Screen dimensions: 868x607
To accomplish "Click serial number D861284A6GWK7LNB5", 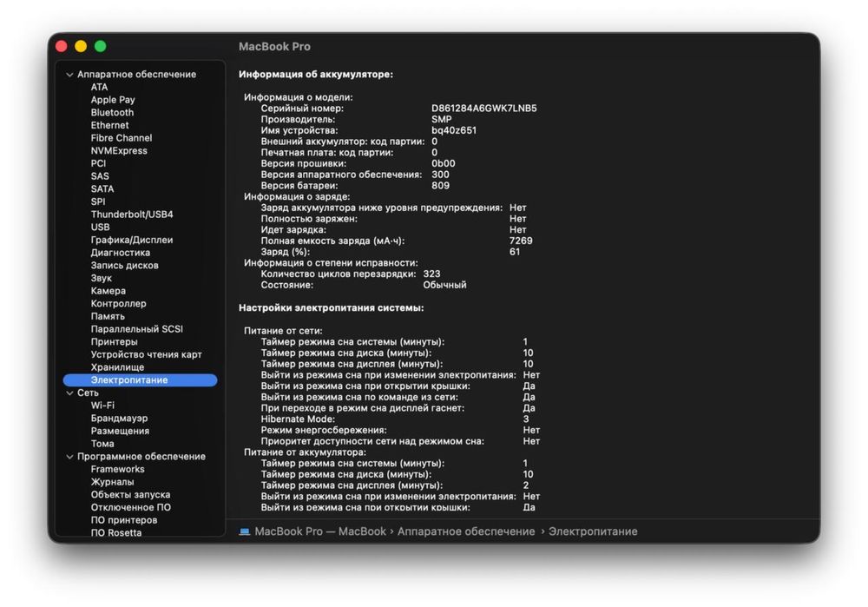I will coord(483,108).
